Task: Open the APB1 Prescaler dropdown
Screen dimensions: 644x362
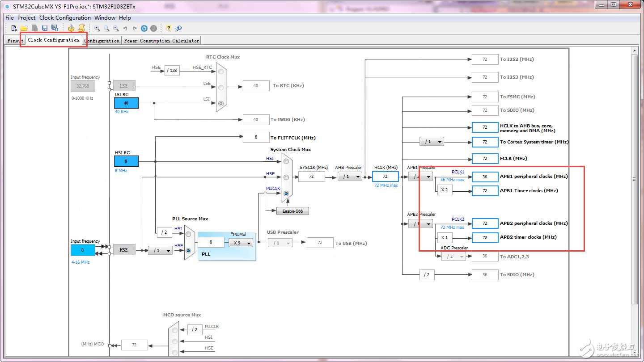Action: click(x=420, y=177)
